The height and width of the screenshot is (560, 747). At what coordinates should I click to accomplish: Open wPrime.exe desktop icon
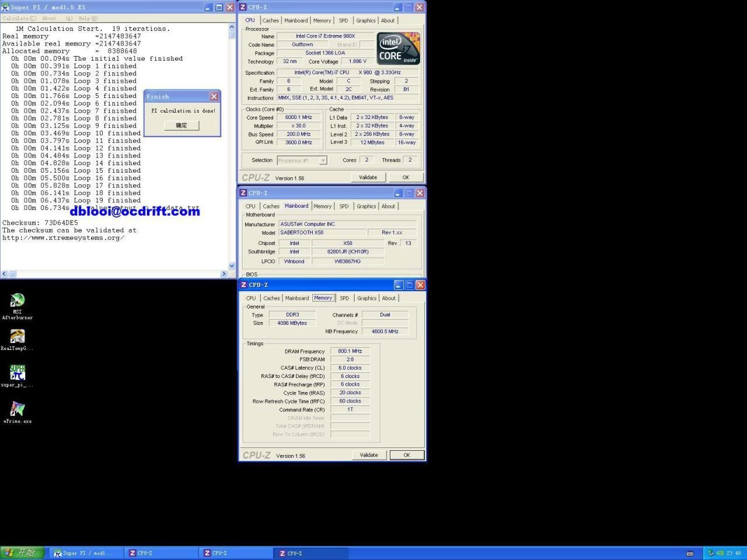point(17,409)
